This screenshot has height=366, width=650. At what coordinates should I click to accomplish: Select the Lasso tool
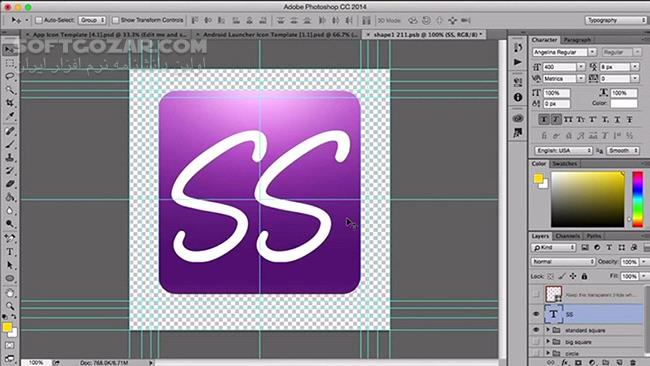[x=10, y=77]
